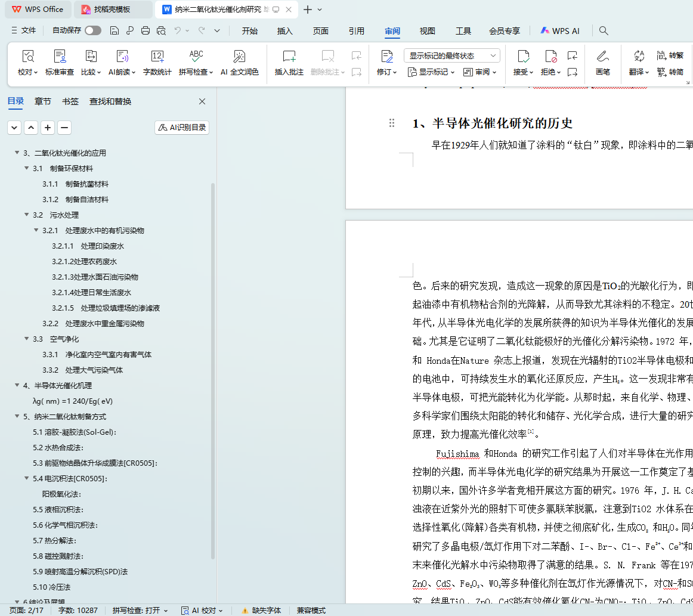Viewport: 693px width, 616px height.
Task: Toggle the 自动保存 autosave switch
Action: tap(92, 30)
